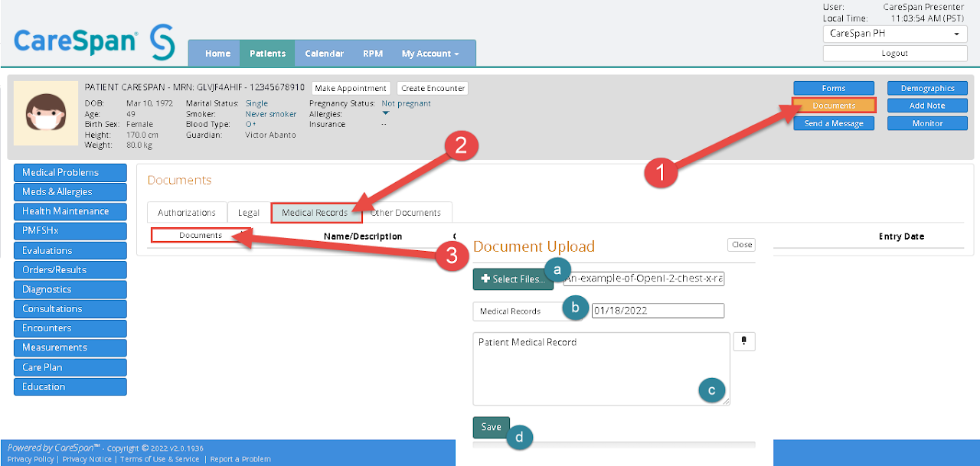Close the Document Upload dialog
This screenshot has height=466, width=980.
pos(741,245)
